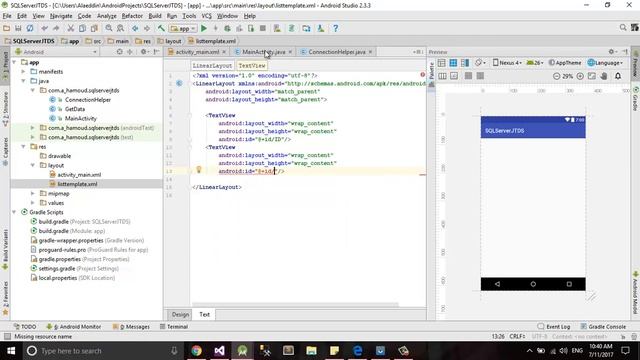Toggle the Favorites side tab
Image resolution: width=640 pixels, height=360 pixels.
point(5,298)
